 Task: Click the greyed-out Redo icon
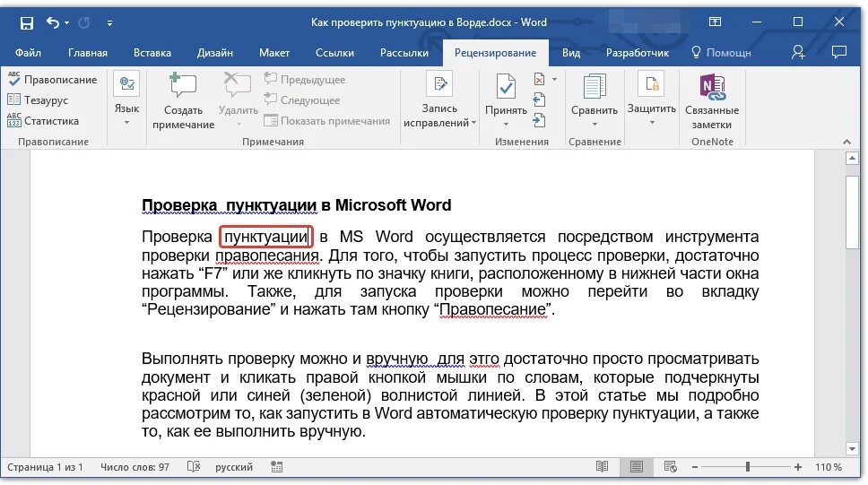(84, 22)
